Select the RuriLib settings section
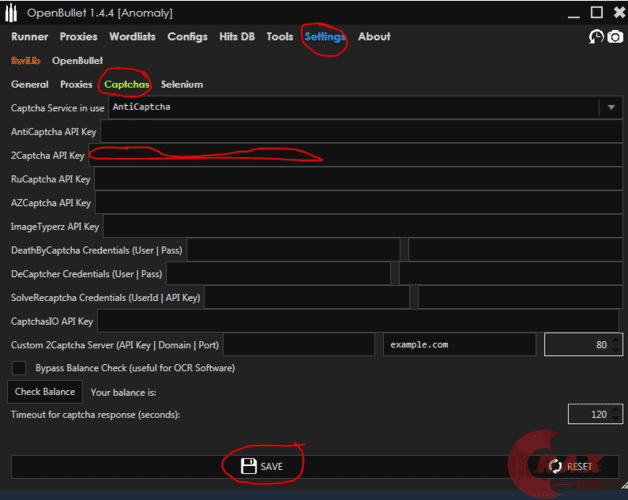This screenshot has height=500, width=628. coord(26,61)
